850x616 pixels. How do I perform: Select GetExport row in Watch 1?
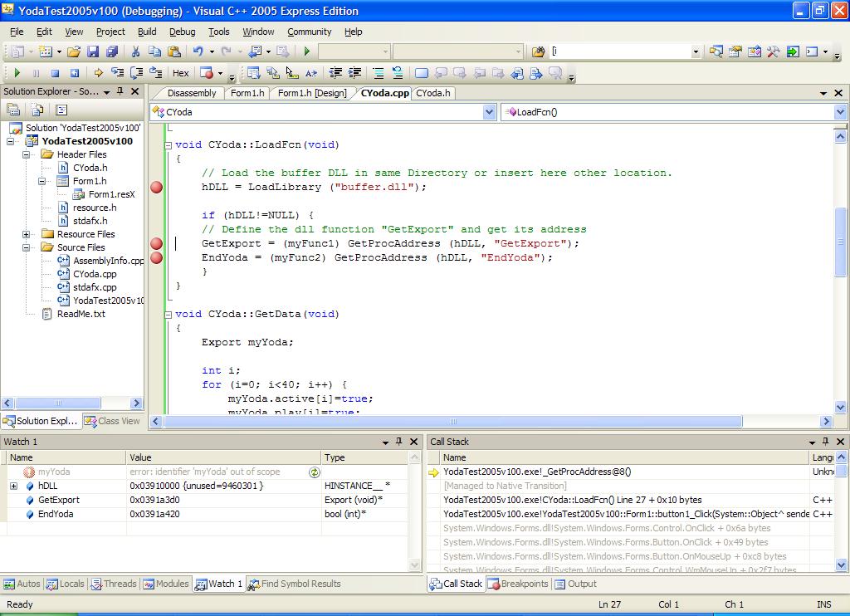(206, 500)
